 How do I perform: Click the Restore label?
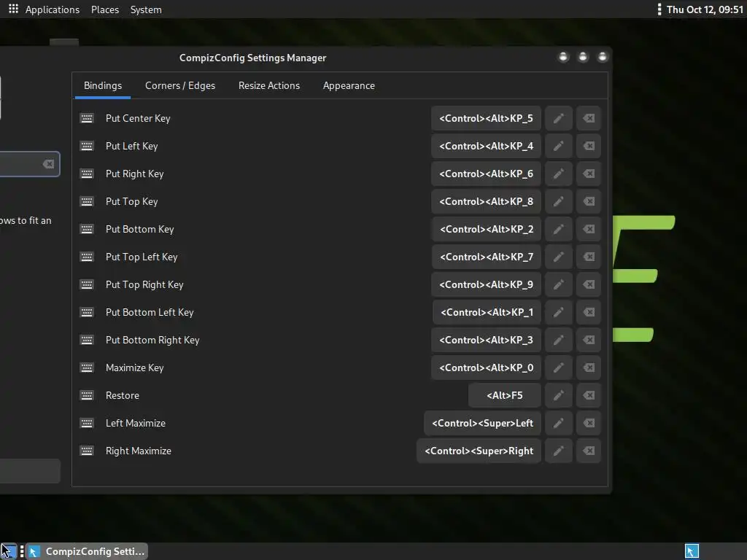123,395
